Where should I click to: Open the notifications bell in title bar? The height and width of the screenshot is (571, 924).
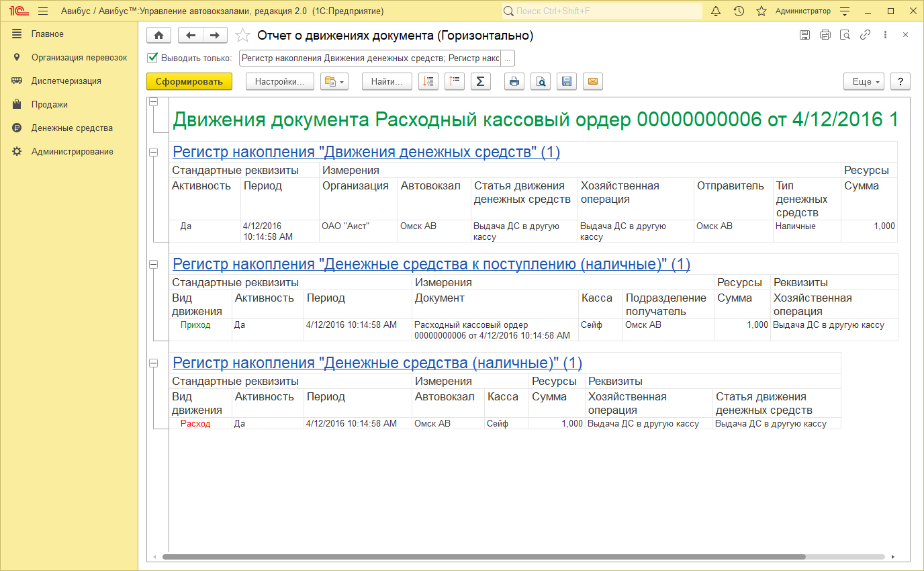pos(715,11)
